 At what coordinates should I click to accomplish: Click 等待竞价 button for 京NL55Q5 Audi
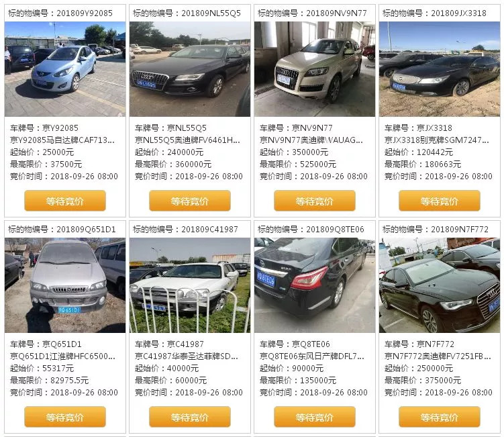[190, 201]
